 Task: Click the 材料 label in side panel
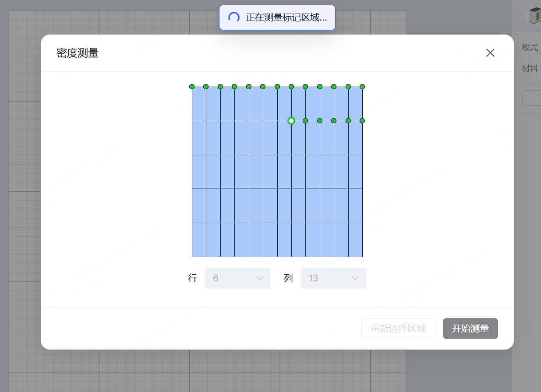[x=530, y=68]
